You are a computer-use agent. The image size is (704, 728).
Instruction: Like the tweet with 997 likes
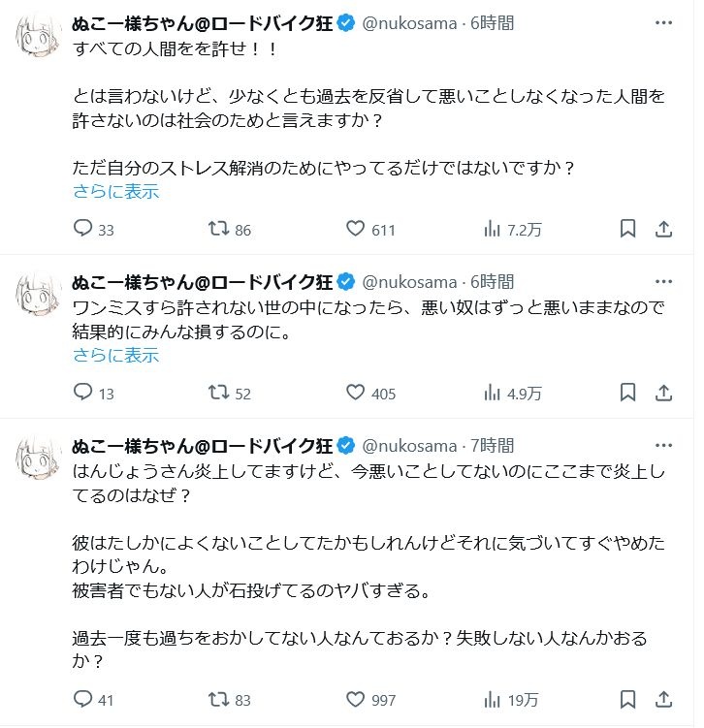356,699
